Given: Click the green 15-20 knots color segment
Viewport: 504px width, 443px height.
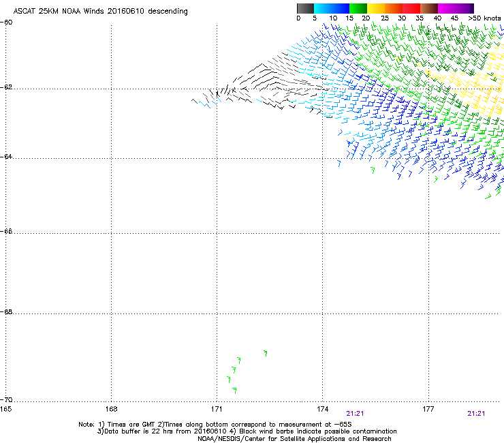Looking at the screenshot, I should (358, 8).
